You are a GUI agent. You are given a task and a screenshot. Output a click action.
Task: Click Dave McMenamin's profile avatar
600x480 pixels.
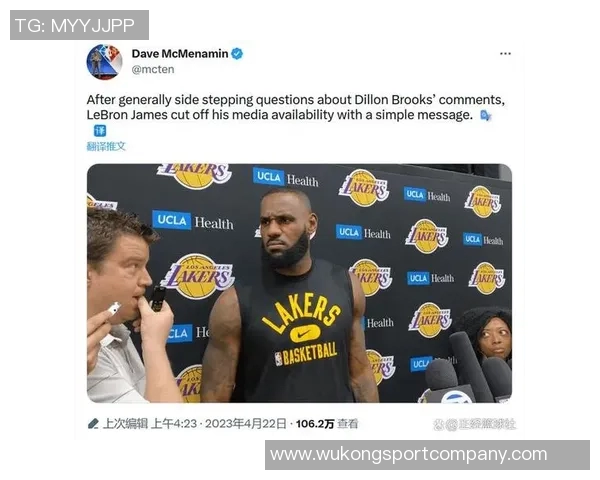104,62
